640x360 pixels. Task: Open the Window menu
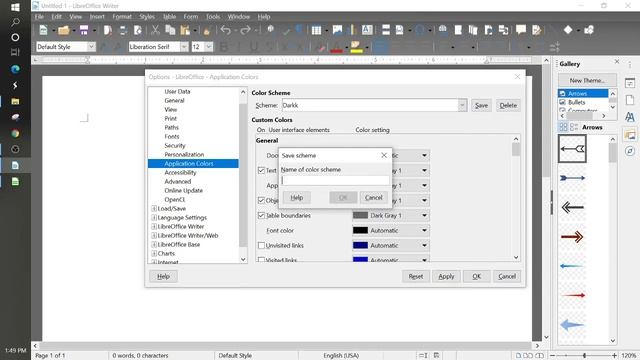(x=238, y=17)
